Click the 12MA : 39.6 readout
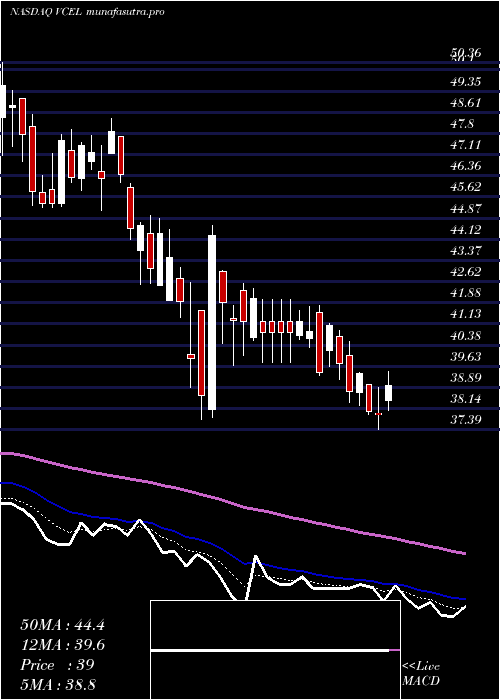This screenshot has width=500, height=700. 62,645
